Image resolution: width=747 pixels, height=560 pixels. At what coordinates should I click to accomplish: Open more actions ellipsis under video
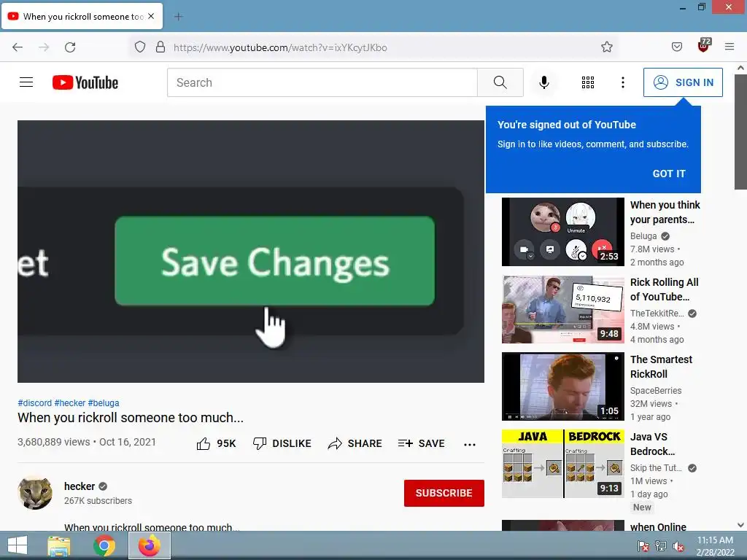[470, 444]
